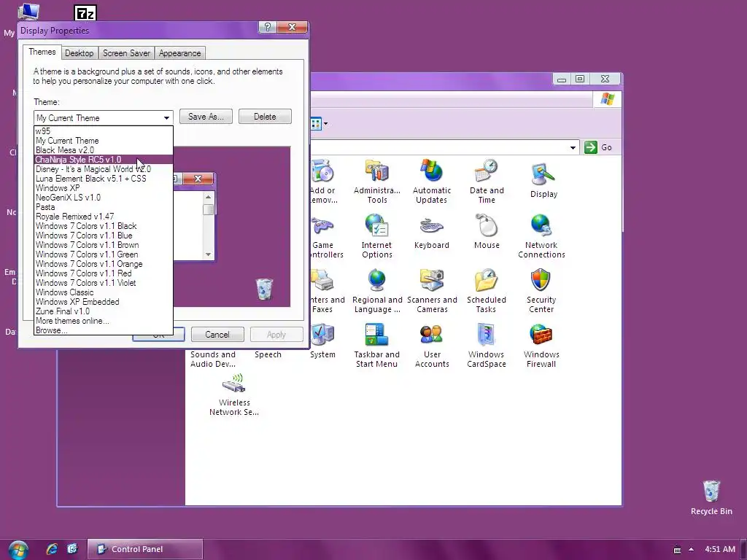Image resolution: width=747 pixels, height=560 pixels.
Task: Switch to the Desktop tab
Action: click(79, 53)
